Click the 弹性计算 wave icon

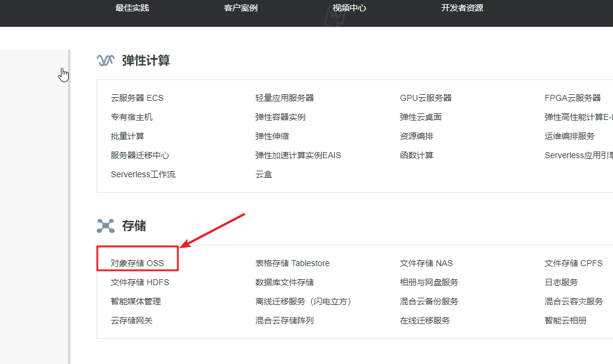pyautogui.click(x=106, y=61)
